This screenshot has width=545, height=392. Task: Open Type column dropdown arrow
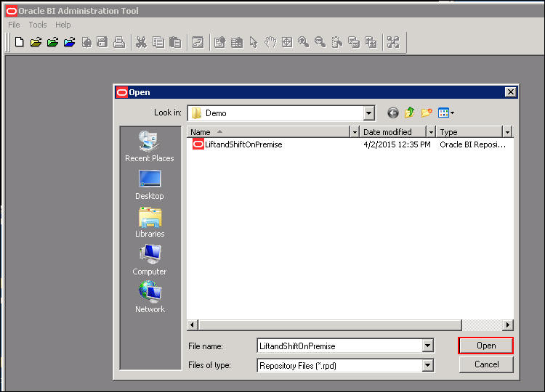(x=507, y=132)
